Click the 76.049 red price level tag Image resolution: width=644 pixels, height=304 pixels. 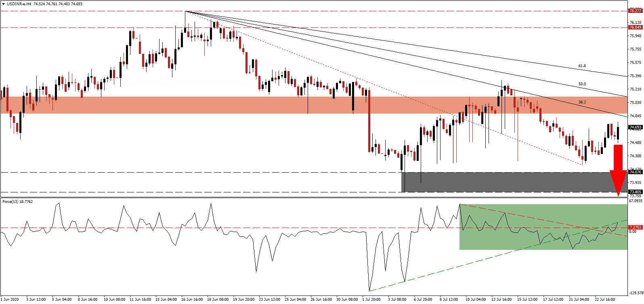(635, 27)
